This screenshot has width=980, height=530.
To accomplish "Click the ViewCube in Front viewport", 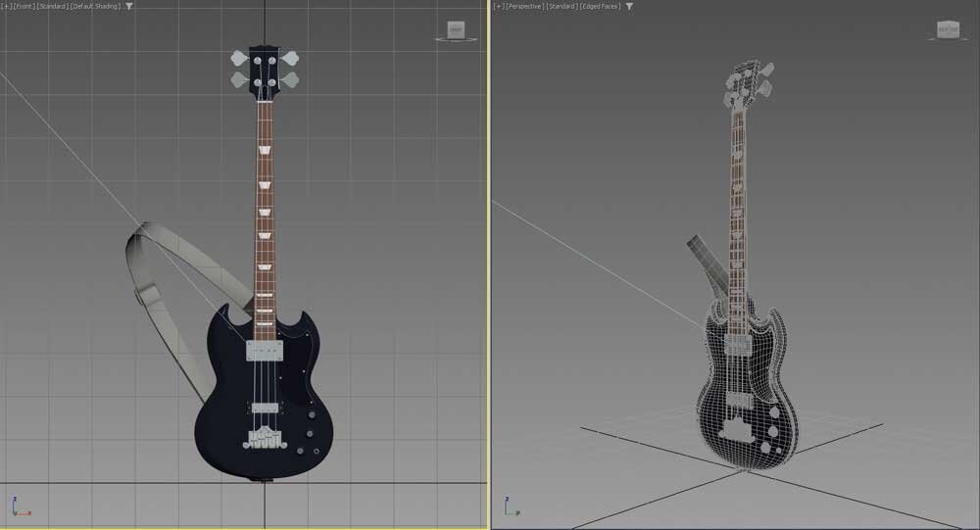I will pos(456,29).
